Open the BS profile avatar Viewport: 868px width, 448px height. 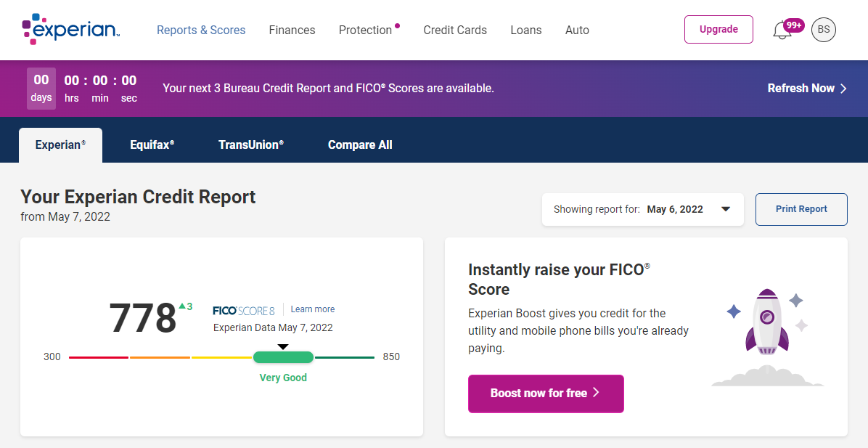(x=824, y=30)
